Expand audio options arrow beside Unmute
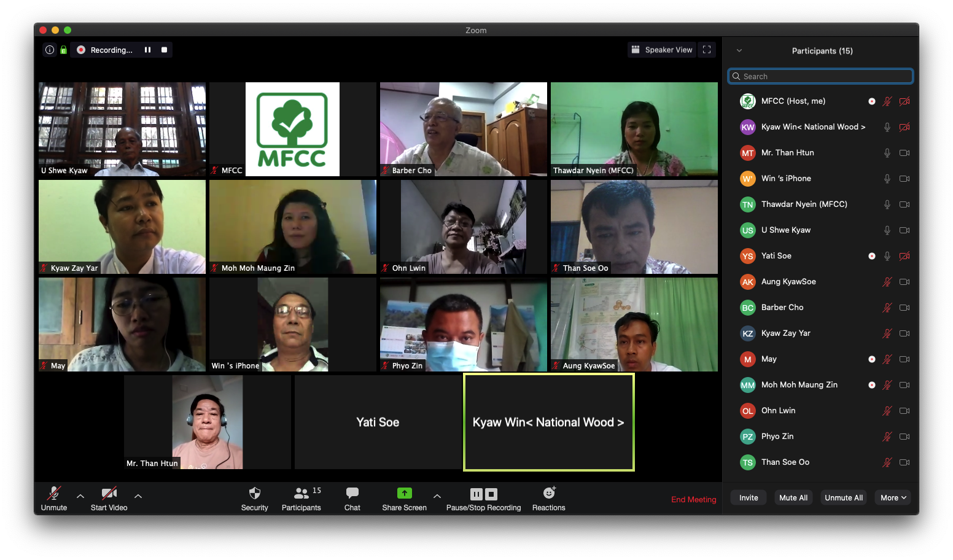This screenshot has height=560, width=953. pos(80,496)
